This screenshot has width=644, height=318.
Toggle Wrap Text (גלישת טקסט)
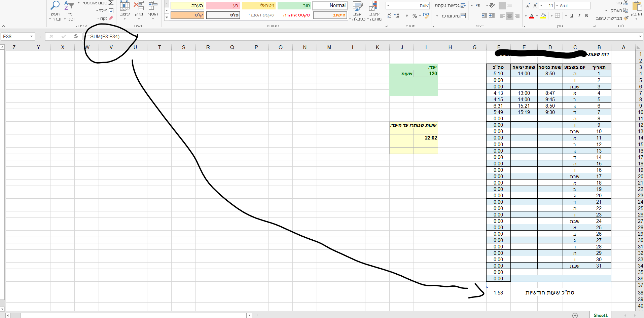[x=450, y=5]
